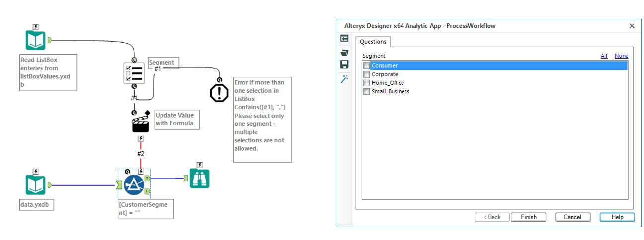644x240 pixels.
Task: Click the Filter tool's True output anchor
Action: (147, 178)
